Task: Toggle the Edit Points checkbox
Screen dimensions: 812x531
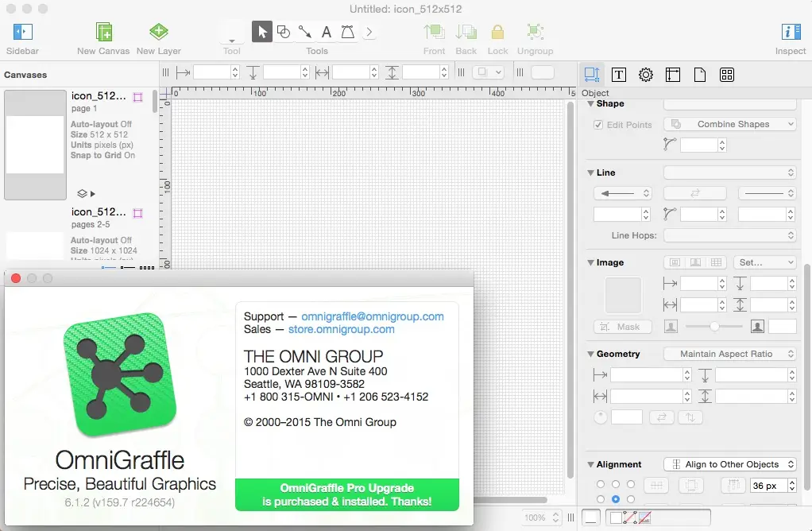Action: click(598, 125)
